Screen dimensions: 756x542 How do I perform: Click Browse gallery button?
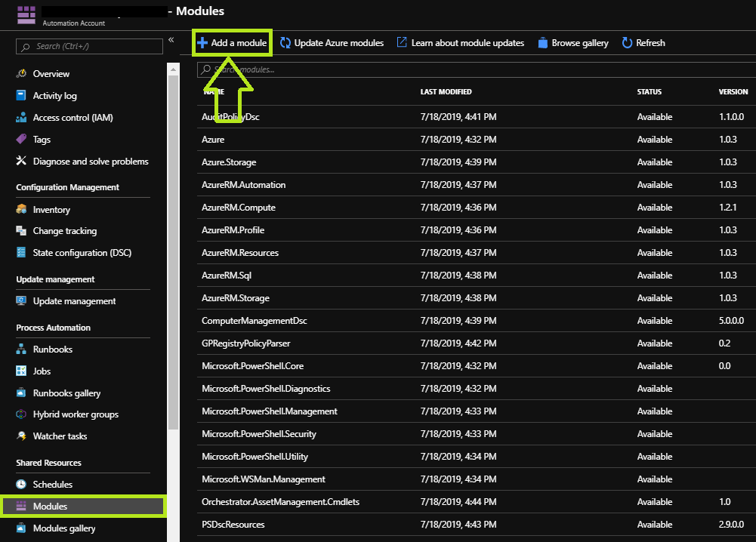click(573, 43)
